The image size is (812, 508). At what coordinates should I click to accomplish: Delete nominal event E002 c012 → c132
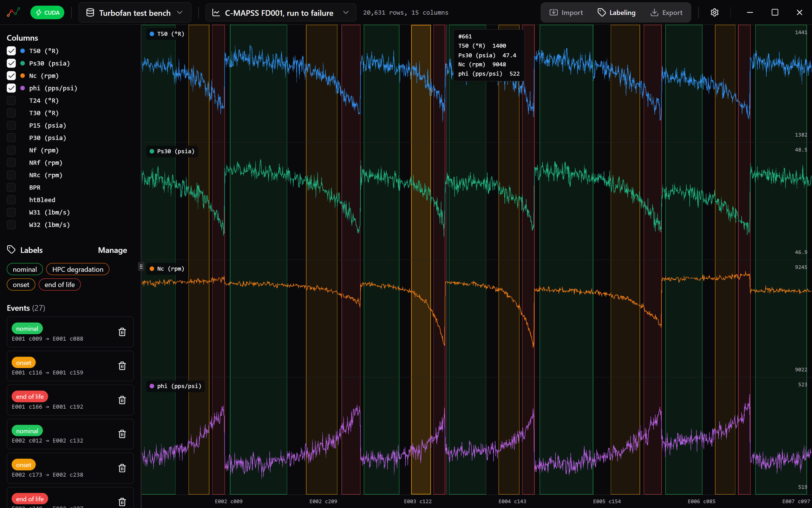122,434
